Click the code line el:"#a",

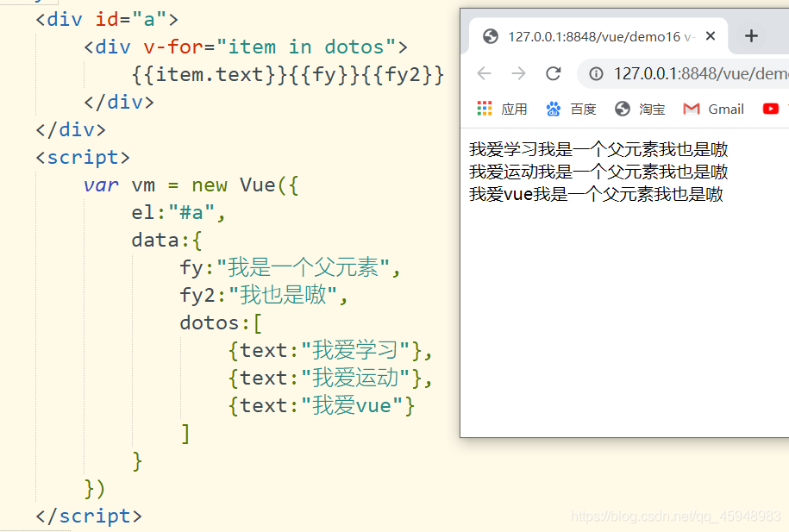click(x=178, y=212)
